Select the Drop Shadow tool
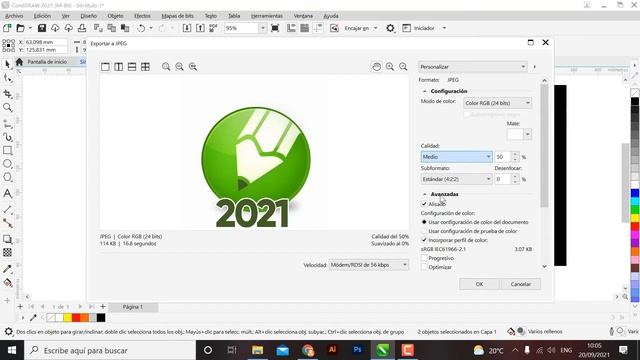The height and width of the screenshot is (360, 640). tap(7, 239)
